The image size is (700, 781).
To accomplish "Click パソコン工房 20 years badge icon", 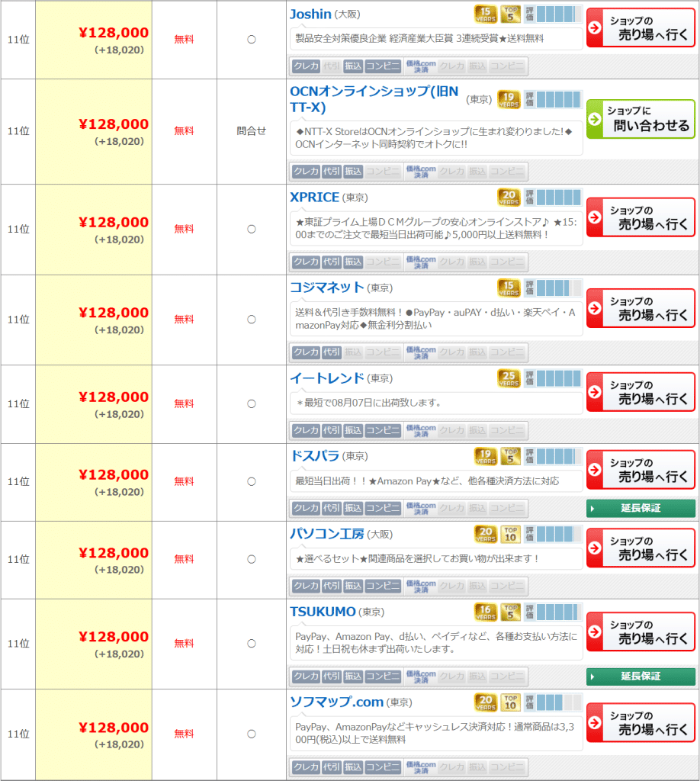I will (x=486, y=534).
